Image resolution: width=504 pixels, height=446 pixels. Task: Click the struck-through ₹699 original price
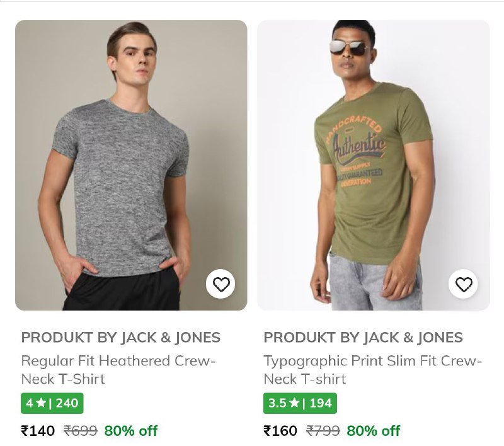pos(80,431)
